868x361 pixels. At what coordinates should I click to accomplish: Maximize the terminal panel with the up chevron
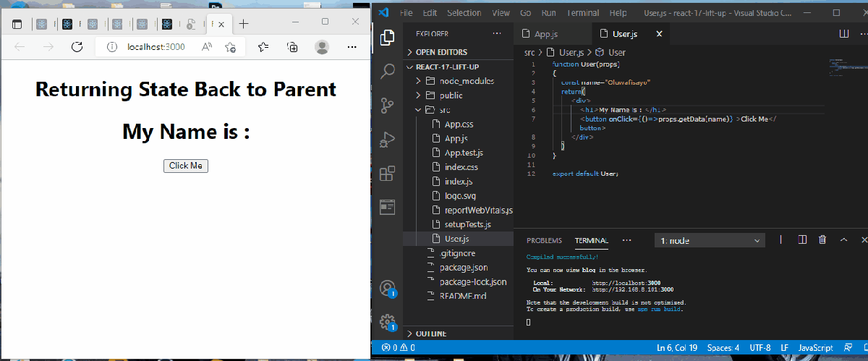(843, 239)
